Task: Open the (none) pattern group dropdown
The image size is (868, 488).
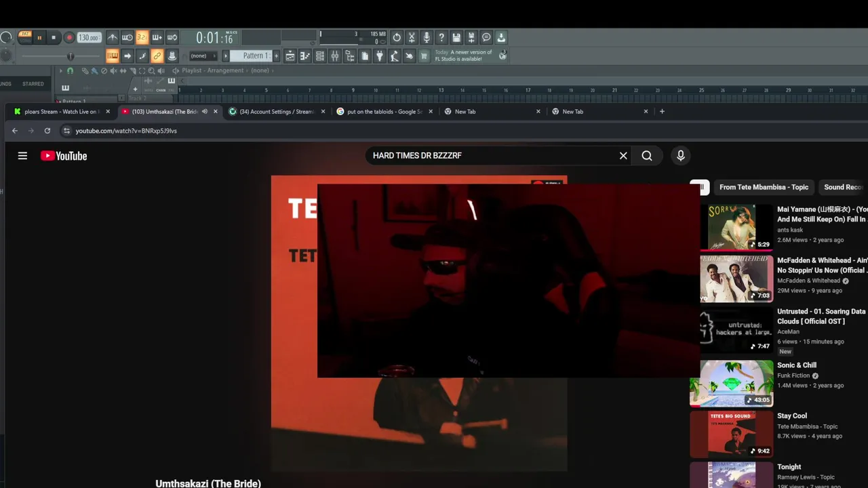Action: point(203,56)
